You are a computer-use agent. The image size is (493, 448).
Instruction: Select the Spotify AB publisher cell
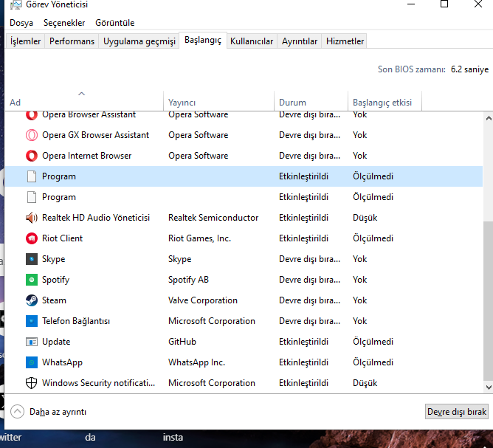(188, 280)
